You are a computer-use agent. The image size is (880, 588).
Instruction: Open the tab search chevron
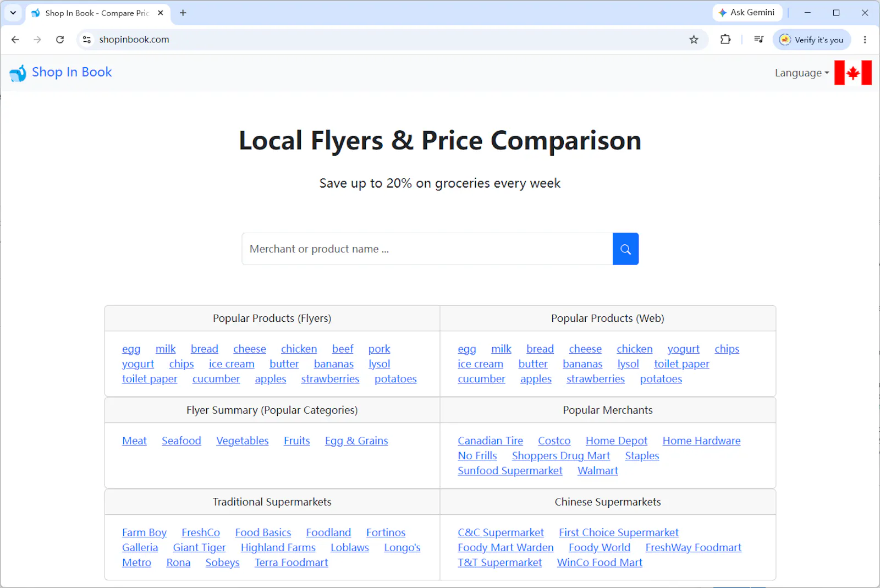coord(13,13)
